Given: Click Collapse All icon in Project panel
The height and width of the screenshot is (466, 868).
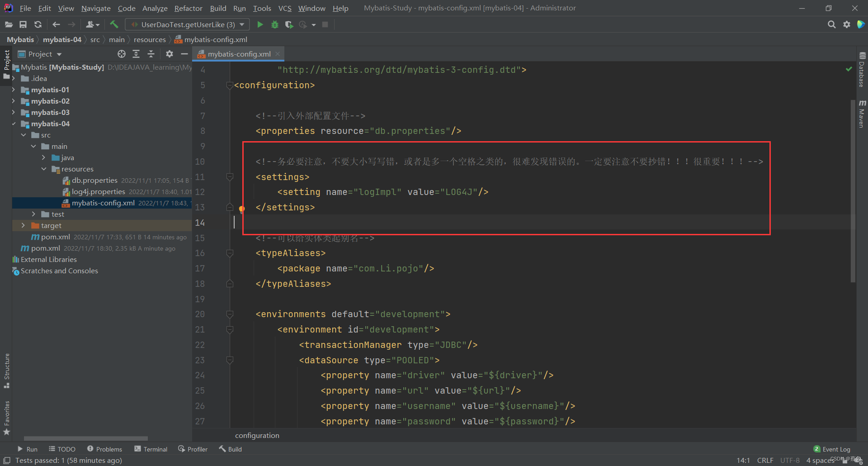Looking at the screenshot, I should (151, 54).
